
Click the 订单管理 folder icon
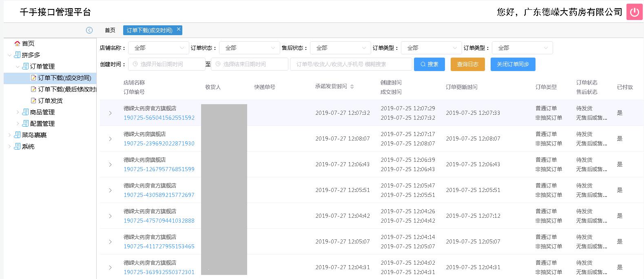click(25, 66)
